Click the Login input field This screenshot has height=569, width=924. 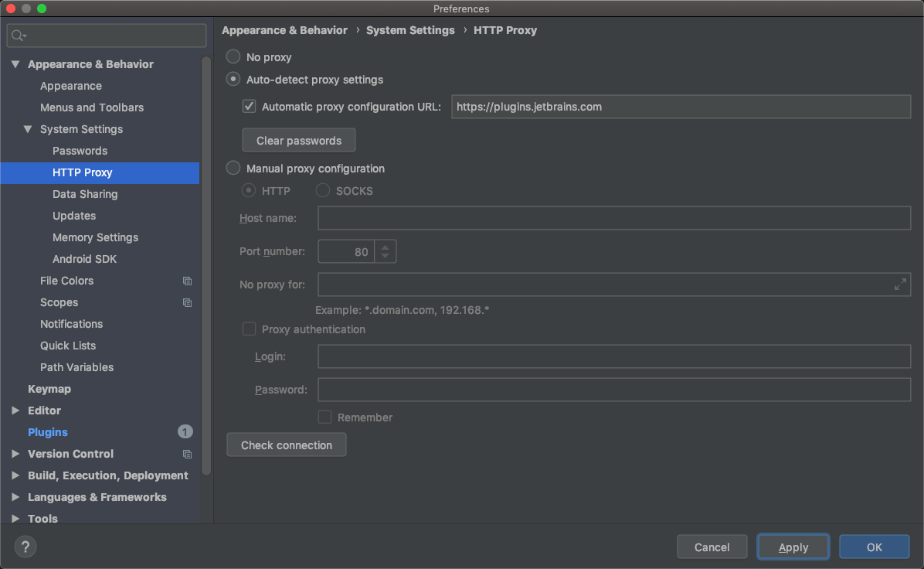point(614,356)
